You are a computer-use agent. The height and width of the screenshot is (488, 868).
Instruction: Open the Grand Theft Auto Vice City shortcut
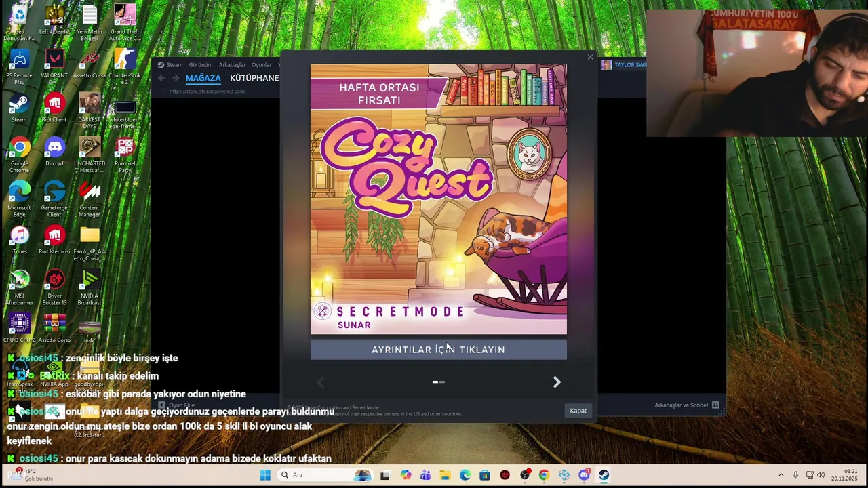pyautogui.click(x=125, y=23)
